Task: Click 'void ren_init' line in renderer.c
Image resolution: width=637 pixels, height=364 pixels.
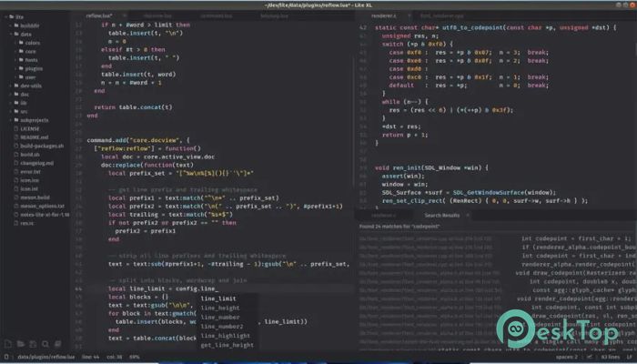Action: (x=431, y=167)
